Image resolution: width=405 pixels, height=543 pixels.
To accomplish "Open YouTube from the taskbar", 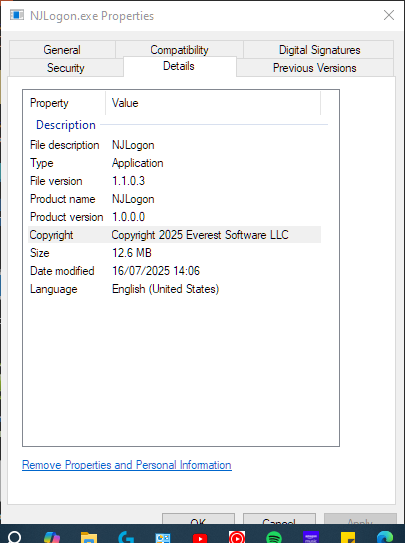I will coord(200,538).
